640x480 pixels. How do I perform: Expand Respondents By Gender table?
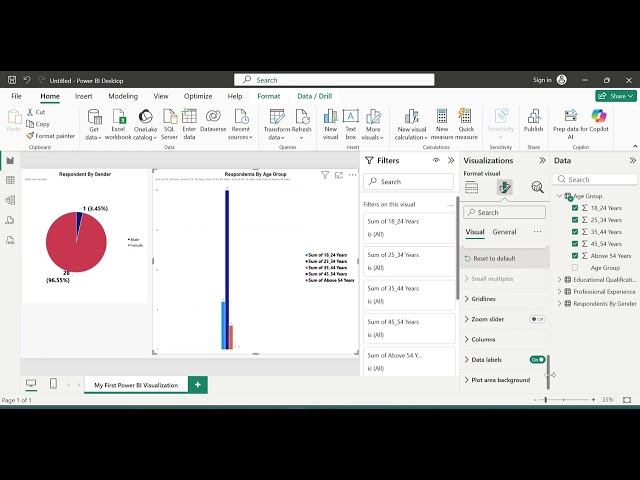coord(559,304)
